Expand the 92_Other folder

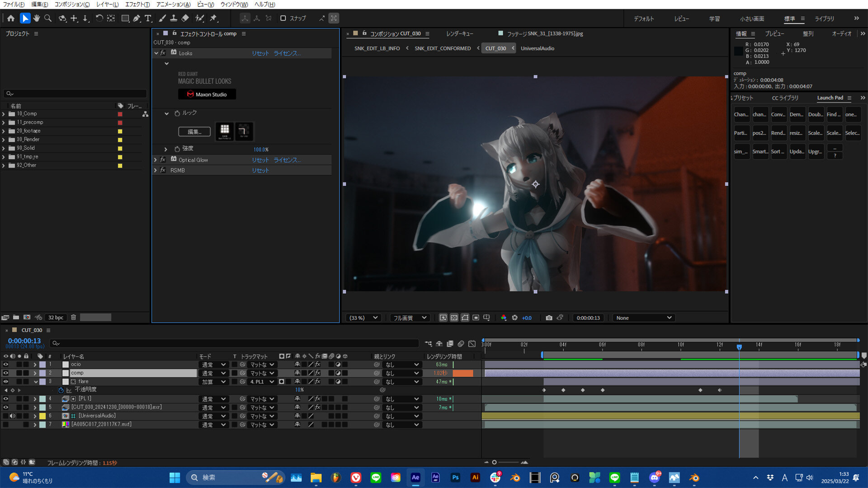pyautogui.click(x=4, y=165)
